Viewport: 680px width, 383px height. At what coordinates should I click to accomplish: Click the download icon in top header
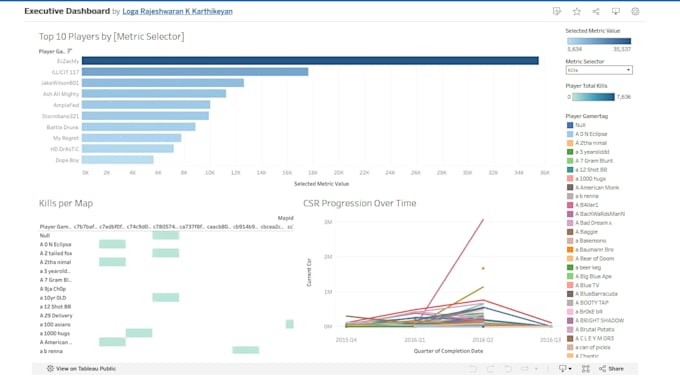pos(615,12)
